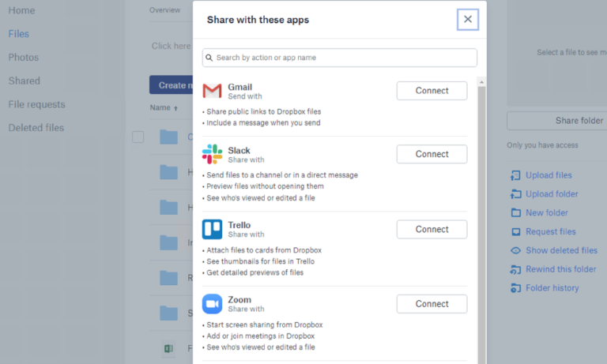Click the Gmail app name text
Image resolution: width=607 pixels, height=364 pixels.
pyautogui.click(x=239, y=87)
